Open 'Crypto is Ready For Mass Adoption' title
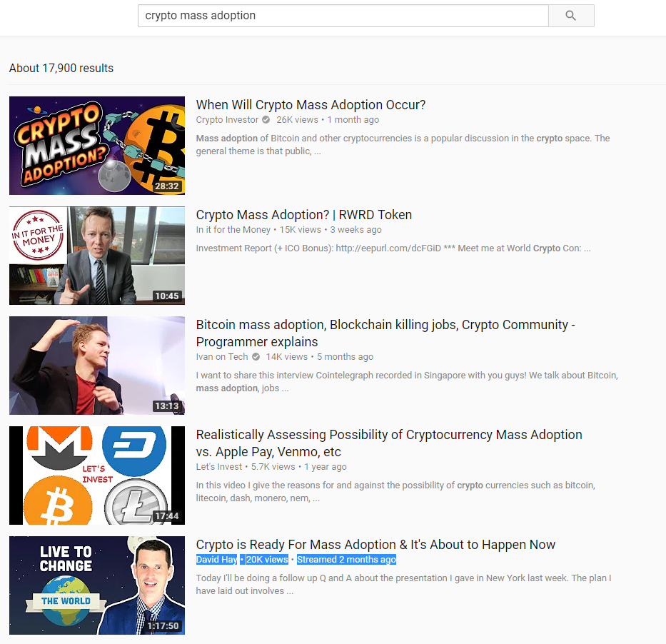 click(x=375, y=545)
